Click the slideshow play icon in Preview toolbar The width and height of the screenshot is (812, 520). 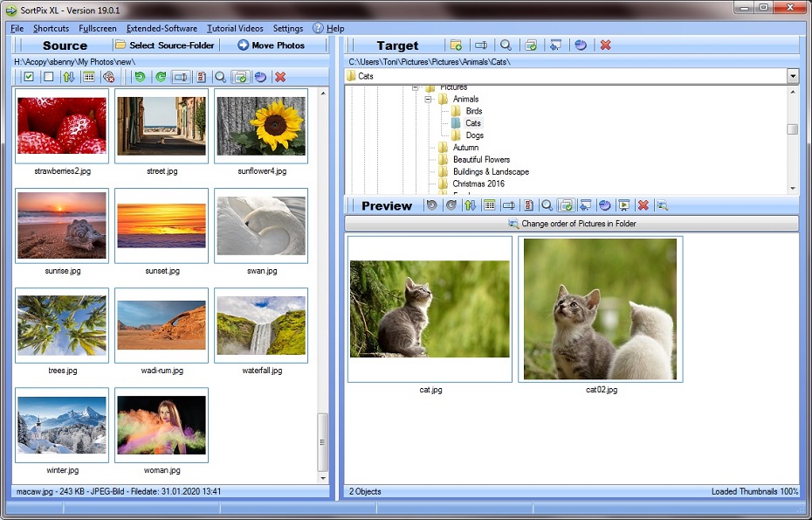[x=623, y=205]
